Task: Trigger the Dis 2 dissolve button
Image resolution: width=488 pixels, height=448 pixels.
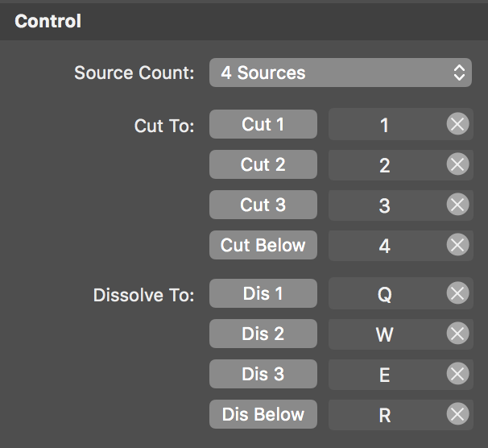Action: (x=263, y=334)
